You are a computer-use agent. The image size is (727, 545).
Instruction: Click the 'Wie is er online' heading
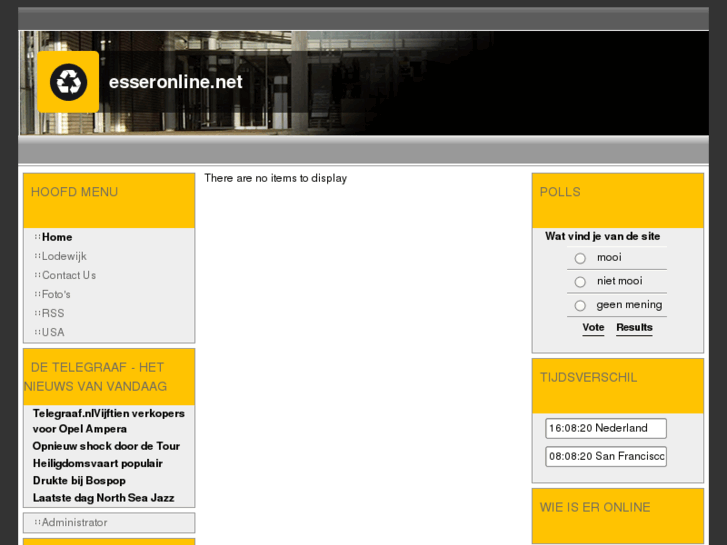[x=595, y=507]
